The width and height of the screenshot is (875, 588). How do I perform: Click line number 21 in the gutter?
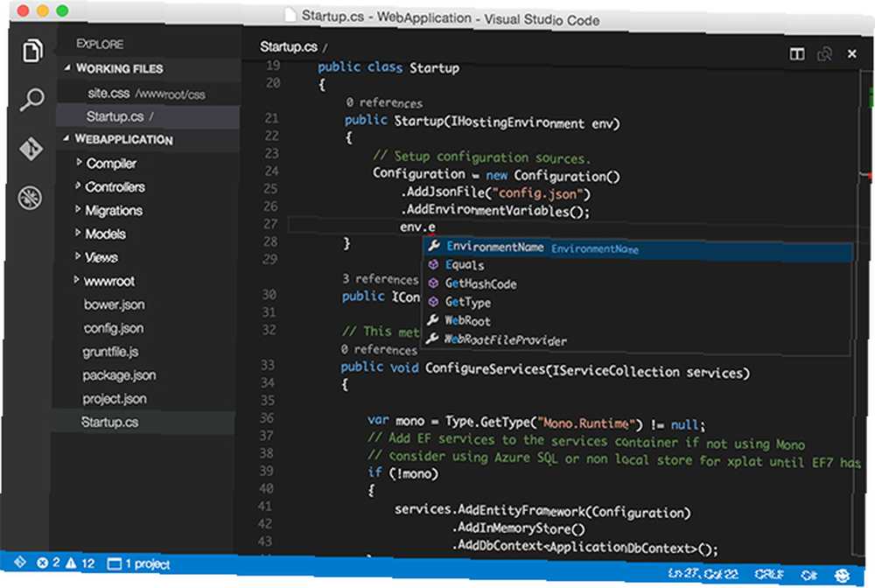coord(271,118)
